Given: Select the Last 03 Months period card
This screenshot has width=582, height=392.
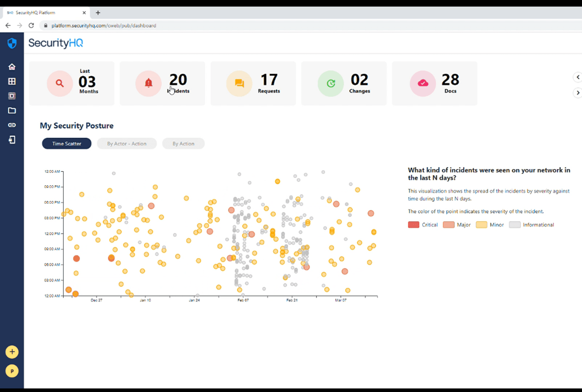Looking at the screenshot, I should [72, 83].
